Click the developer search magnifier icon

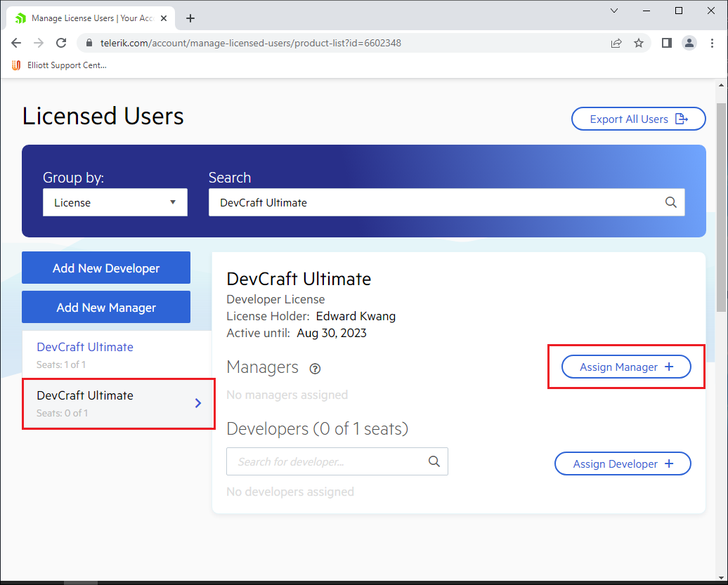click(434, 461)
